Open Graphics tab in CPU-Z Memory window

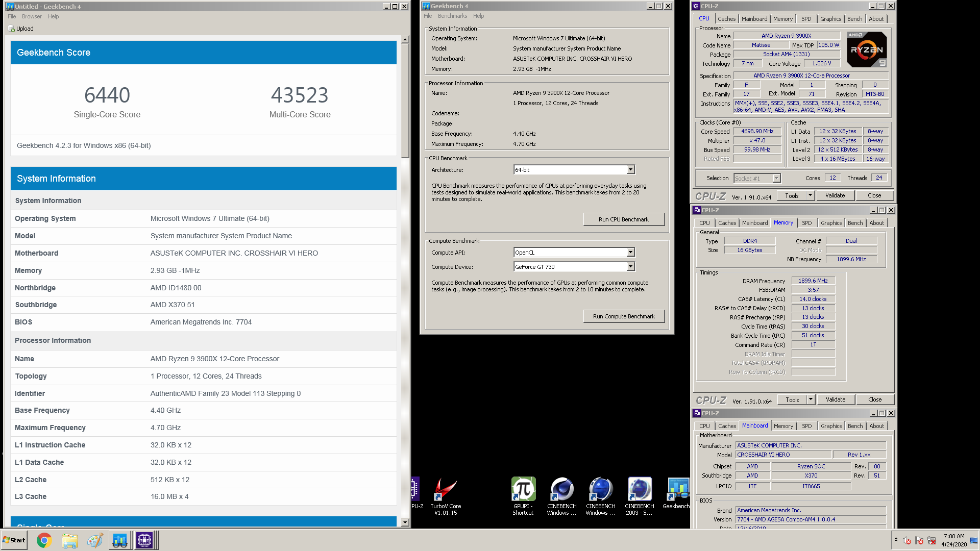831,223
